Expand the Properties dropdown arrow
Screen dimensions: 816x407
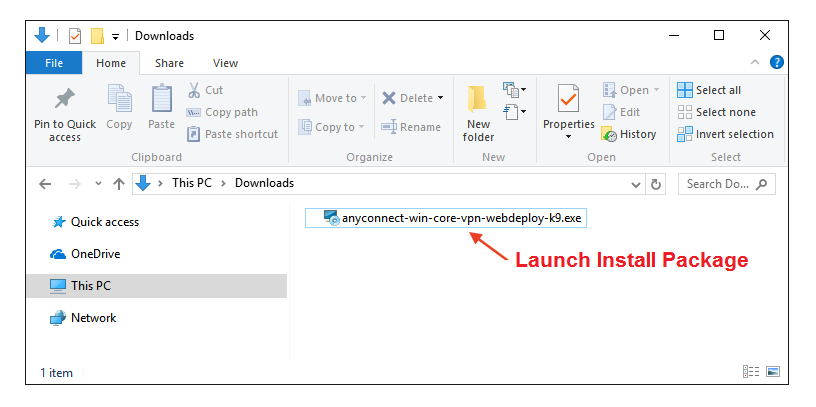click(x=568, y=136)
